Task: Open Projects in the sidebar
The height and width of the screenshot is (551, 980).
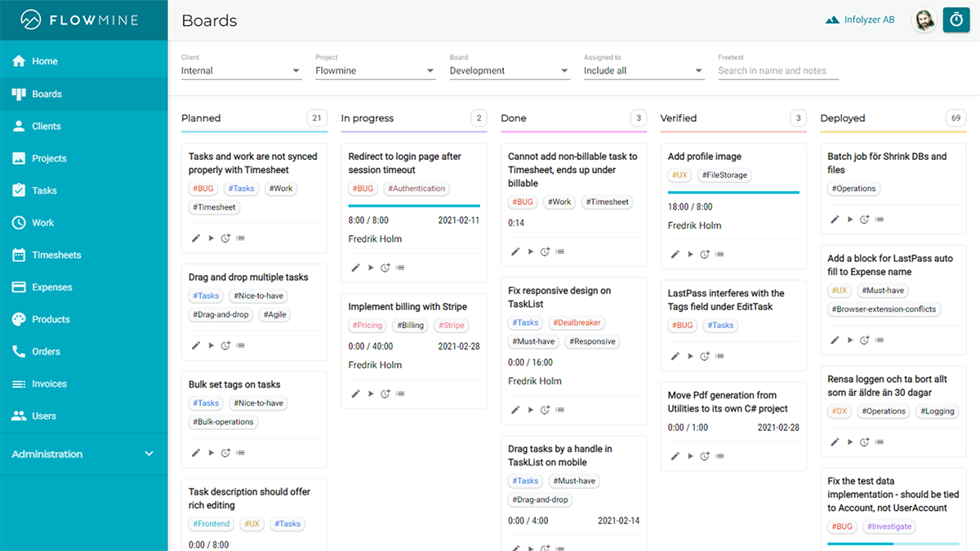Action: [x=83, y=158]
